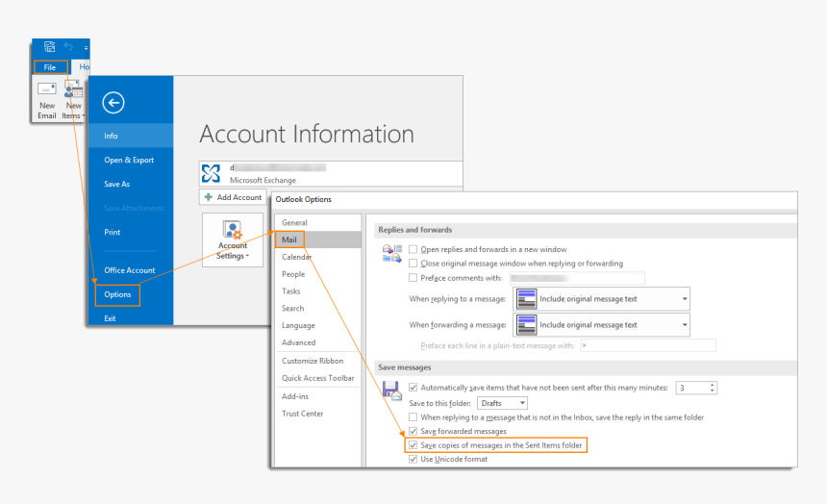
Task: Click the back arrow in backstage view
Action: coord(113,102)
